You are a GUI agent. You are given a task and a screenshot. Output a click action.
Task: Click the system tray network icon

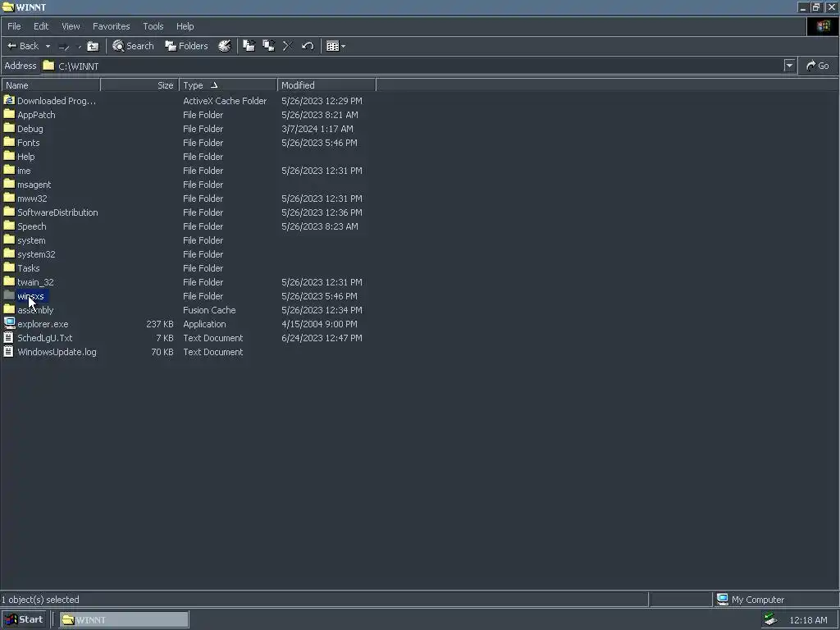[770, 620]
